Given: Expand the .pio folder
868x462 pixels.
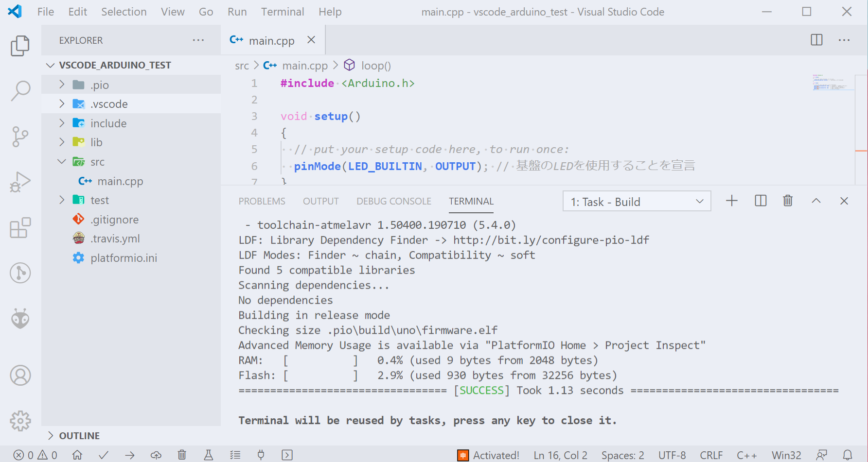Looking at the screenshot, I should (x=131, y=85).
